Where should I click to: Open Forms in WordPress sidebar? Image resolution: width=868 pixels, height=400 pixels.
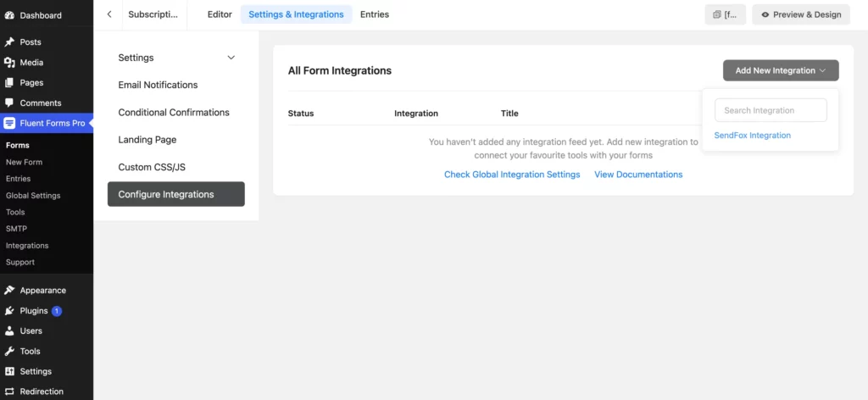18,145
